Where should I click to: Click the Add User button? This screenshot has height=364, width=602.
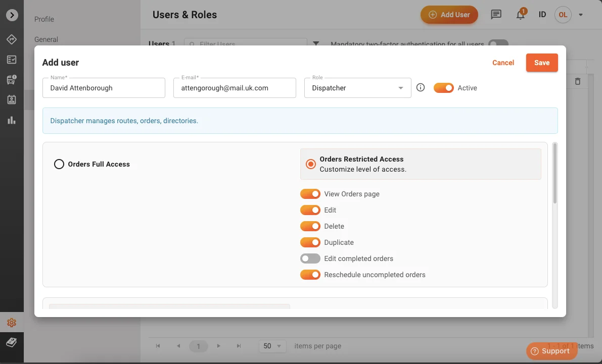coord(449,15)
